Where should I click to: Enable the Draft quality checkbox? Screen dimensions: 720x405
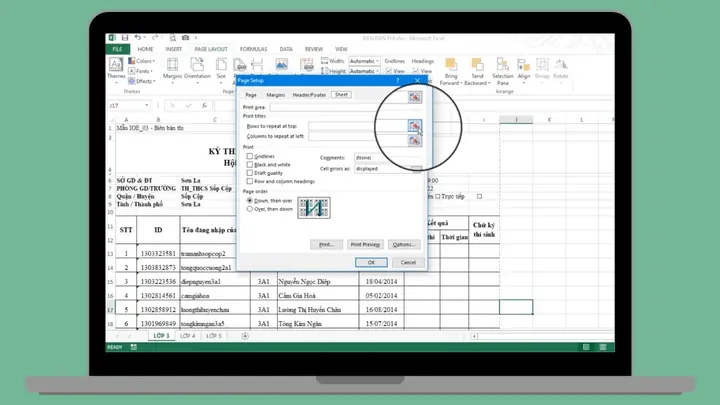click(x=250, y=173)
